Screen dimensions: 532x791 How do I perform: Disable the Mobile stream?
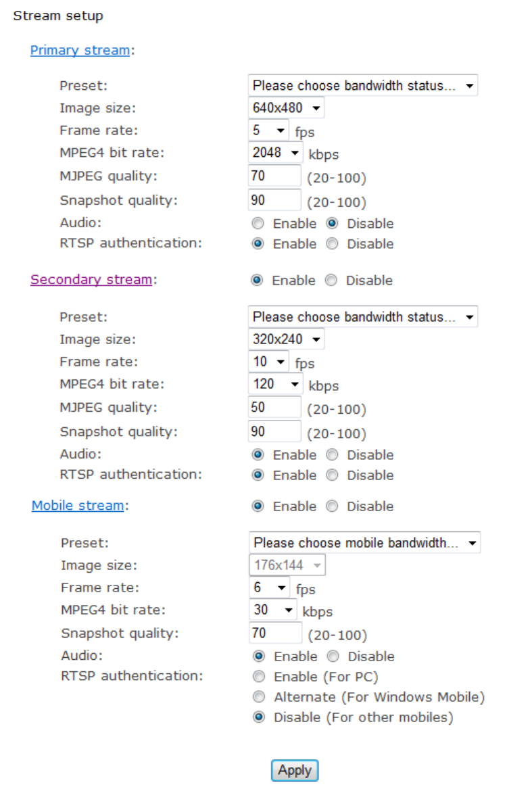coord(331,506)
